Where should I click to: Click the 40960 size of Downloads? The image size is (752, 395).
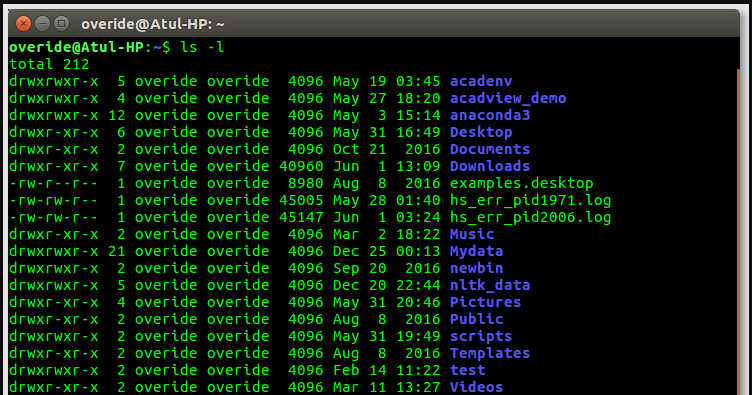coord(301,166)
